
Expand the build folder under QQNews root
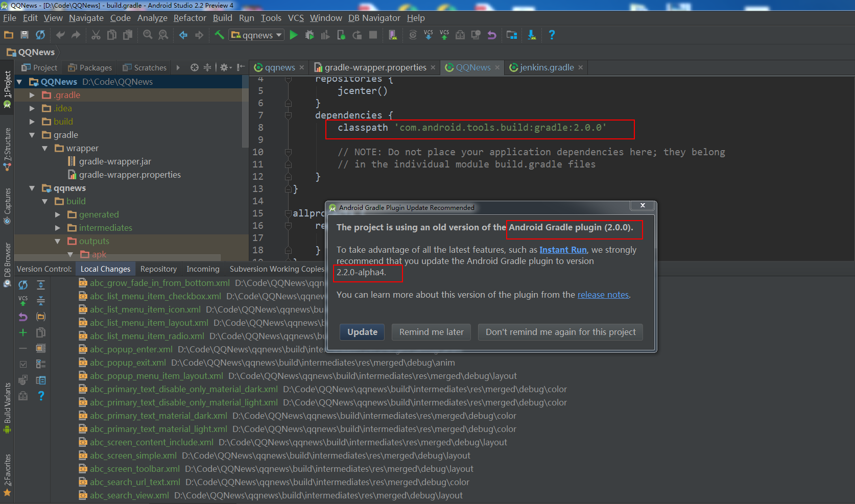point(32,122)
